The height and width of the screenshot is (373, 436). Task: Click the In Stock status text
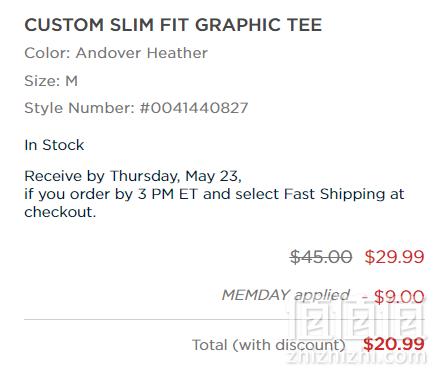click(x=54, y=145)
